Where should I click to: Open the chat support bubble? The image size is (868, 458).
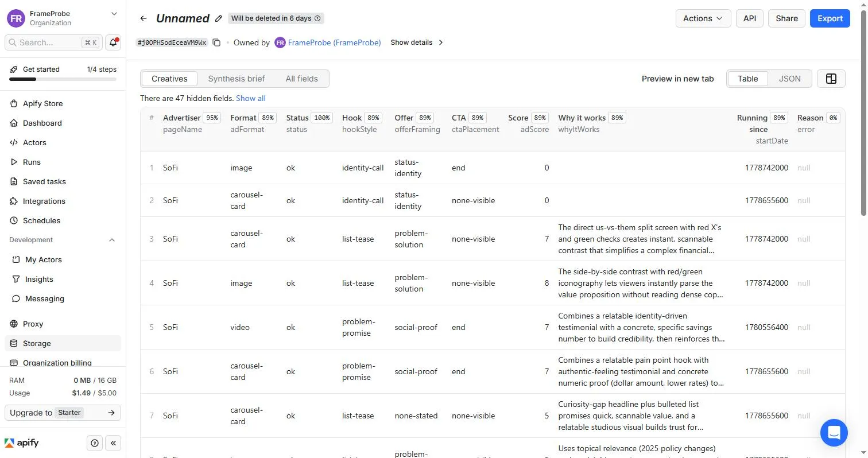[834, 433]
